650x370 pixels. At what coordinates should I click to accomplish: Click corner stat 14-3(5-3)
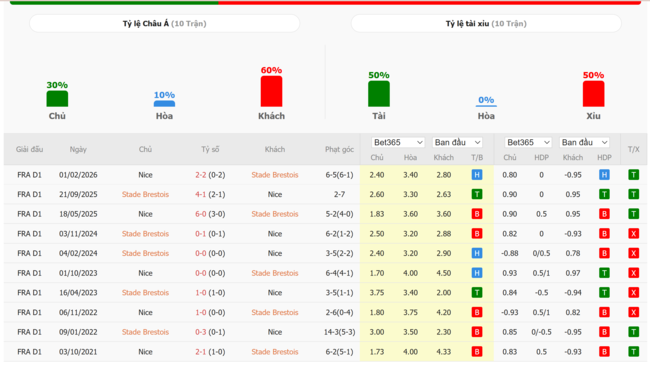(340, 332)
